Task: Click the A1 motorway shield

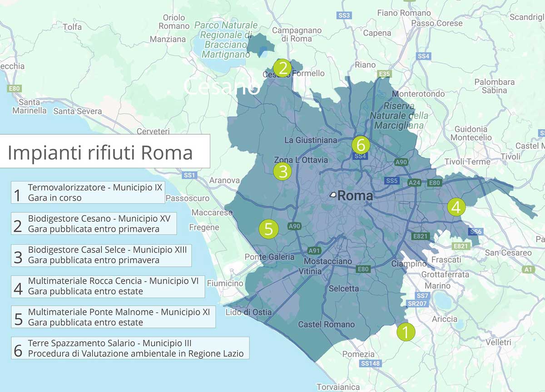Action: click(x=528, y=269)
